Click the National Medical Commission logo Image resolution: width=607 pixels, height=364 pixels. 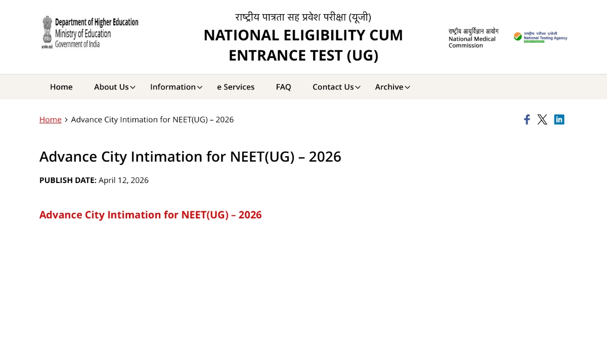click(x=473, y=38)
